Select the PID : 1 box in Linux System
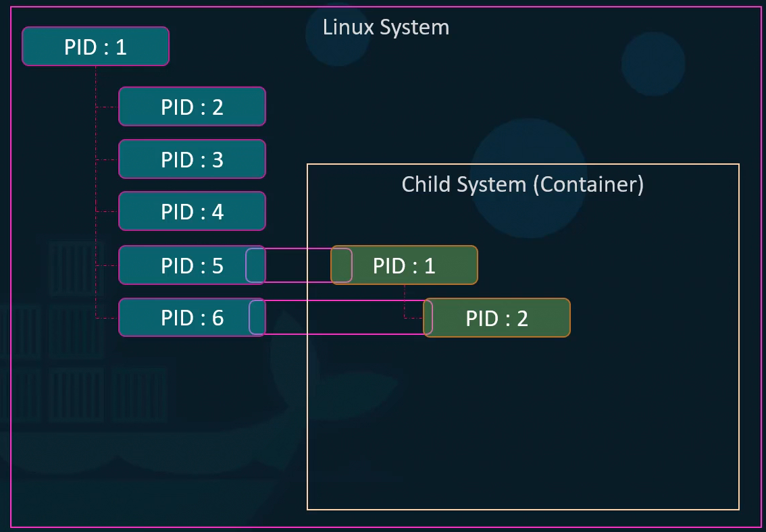Image resolution: width=766 pixels, height=532 pixels. tap(95, 47)
